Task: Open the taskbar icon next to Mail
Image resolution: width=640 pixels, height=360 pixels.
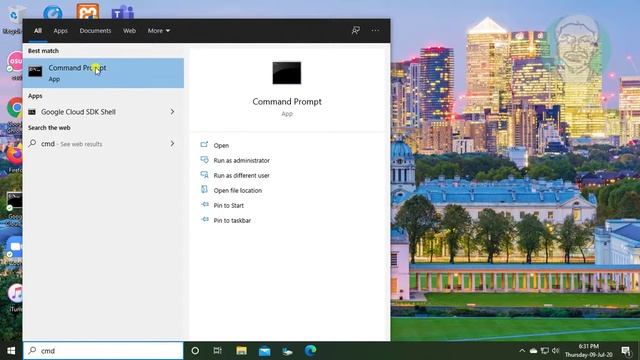Action: pos(287,351)
